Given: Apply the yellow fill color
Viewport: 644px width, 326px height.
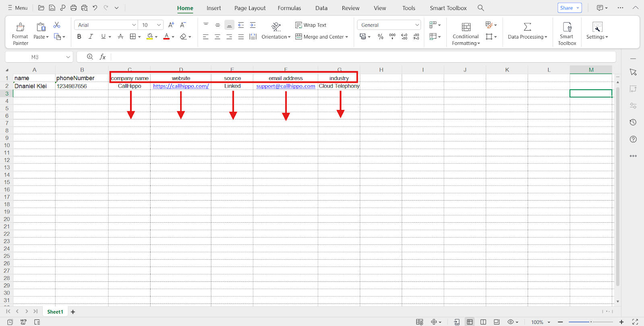Looking at the screenshot, I should pos(150,37).
